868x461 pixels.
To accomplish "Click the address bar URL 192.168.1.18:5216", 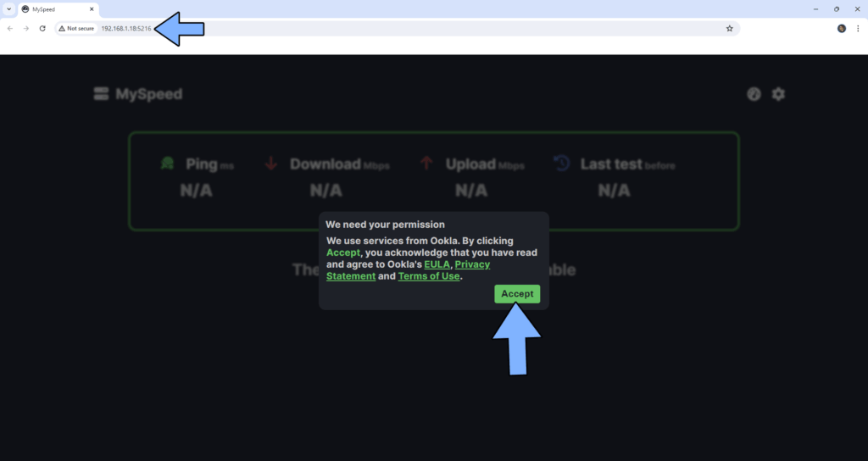I will pos(126,28).
